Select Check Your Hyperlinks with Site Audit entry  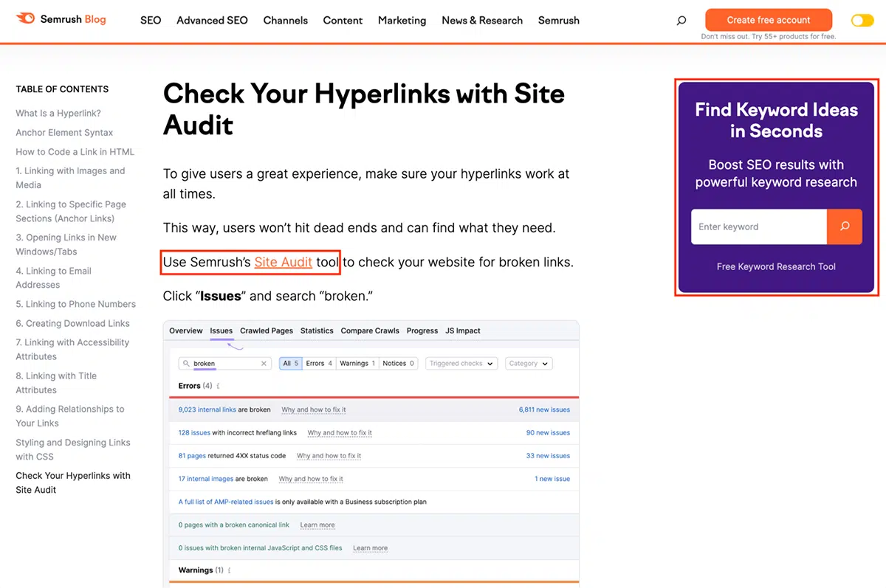[73, 482]
